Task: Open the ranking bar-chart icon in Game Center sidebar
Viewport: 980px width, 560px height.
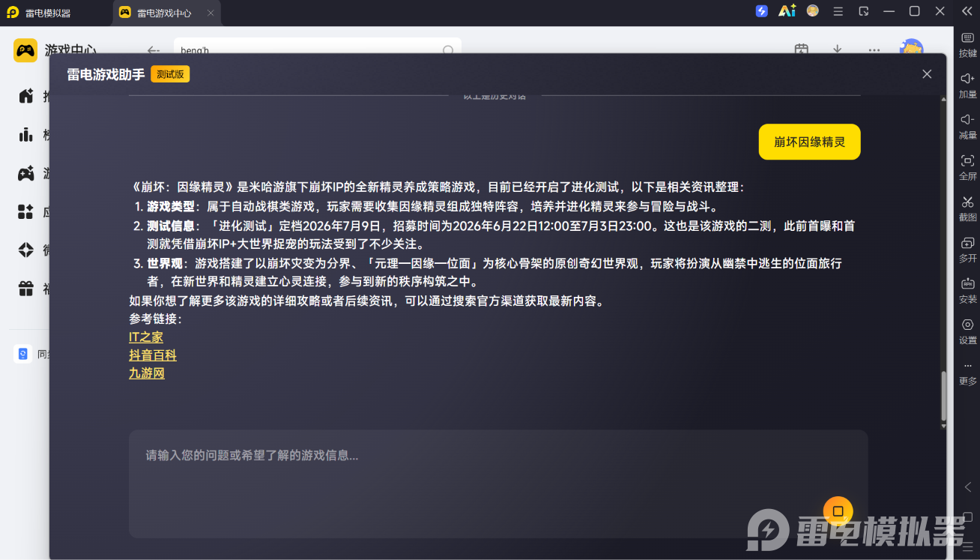Action: coord(26,135)
